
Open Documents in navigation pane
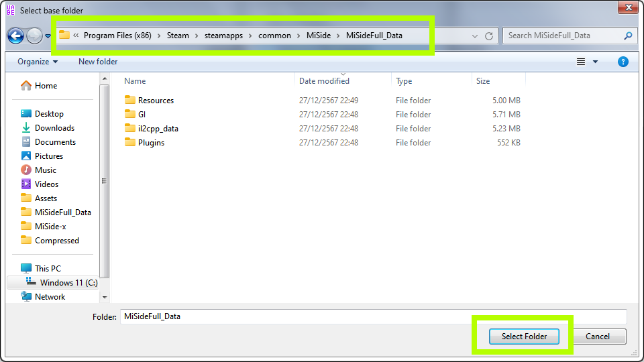point(48,142)
